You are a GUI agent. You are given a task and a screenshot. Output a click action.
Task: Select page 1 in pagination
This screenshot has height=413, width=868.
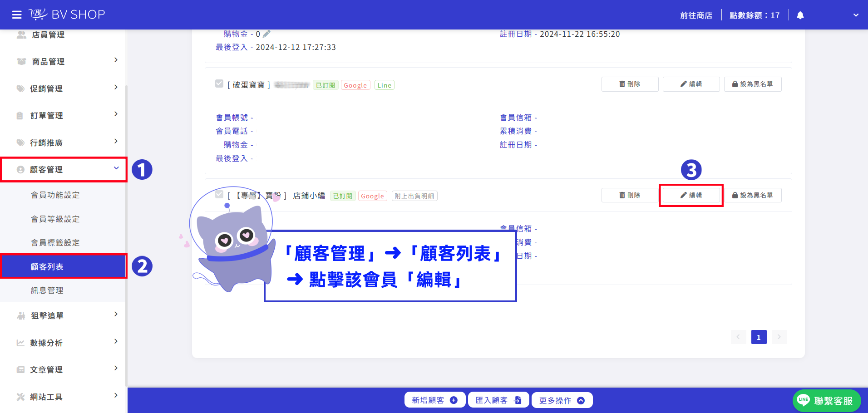(x=759, y=337)
